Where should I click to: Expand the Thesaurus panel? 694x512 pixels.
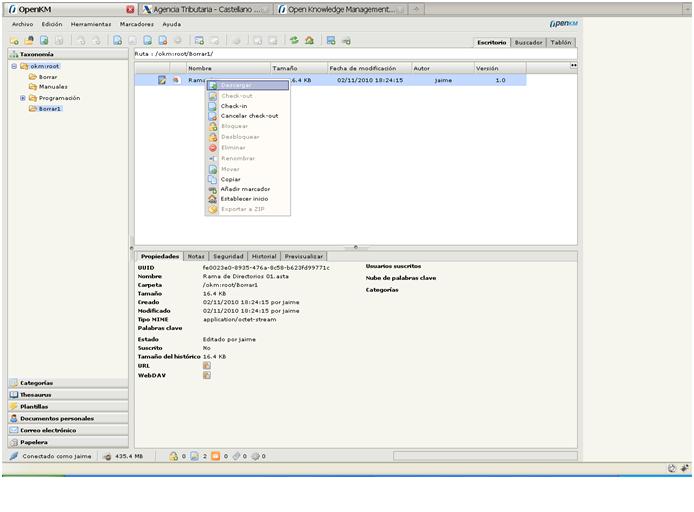68,395
